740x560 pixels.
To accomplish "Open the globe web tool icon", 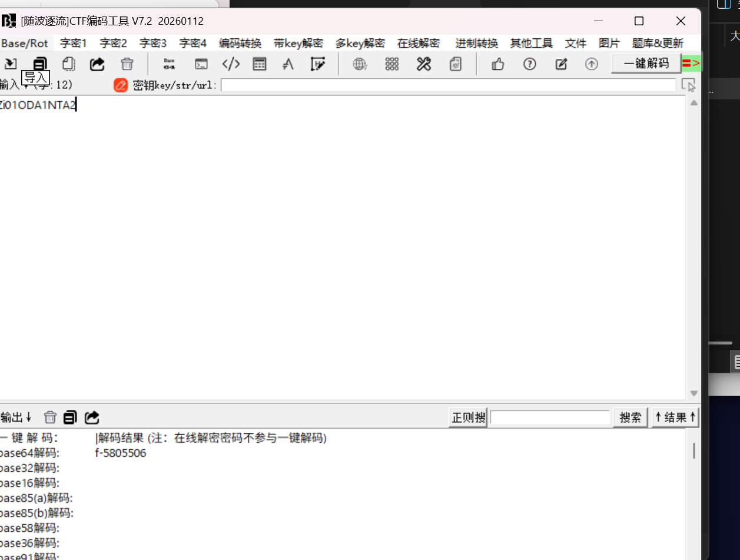I will click(360, 64).
